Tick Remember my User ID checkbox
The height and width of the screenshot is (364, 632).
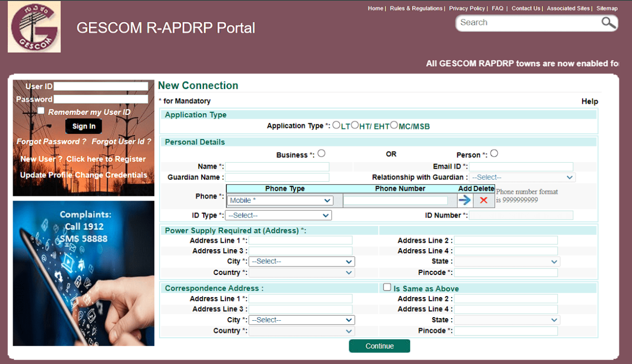coord(41,111)
